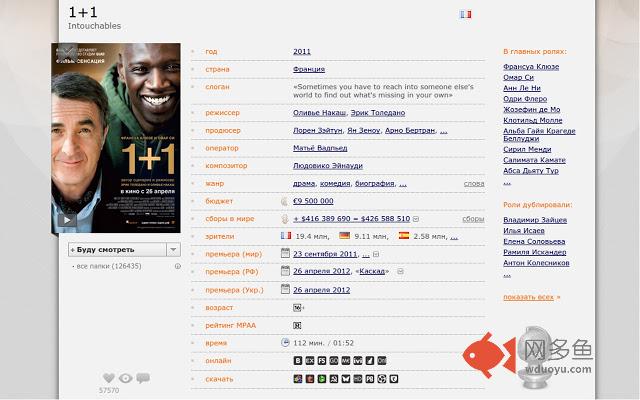Open the dropdown arrow beside Буду смотреть
This screenshot has width=640, height=400.
pos(173,249)
